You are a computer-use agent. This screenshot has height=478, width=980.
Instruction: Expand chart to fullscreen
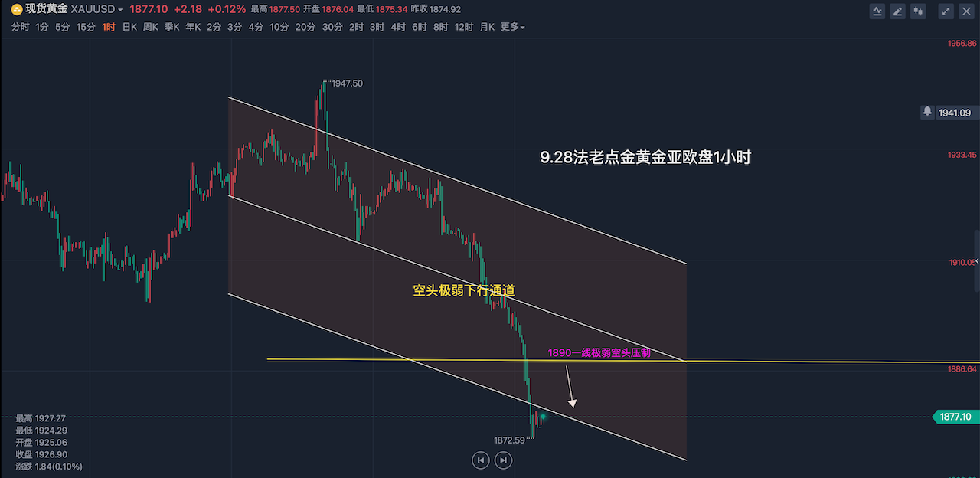coord(946,11)
